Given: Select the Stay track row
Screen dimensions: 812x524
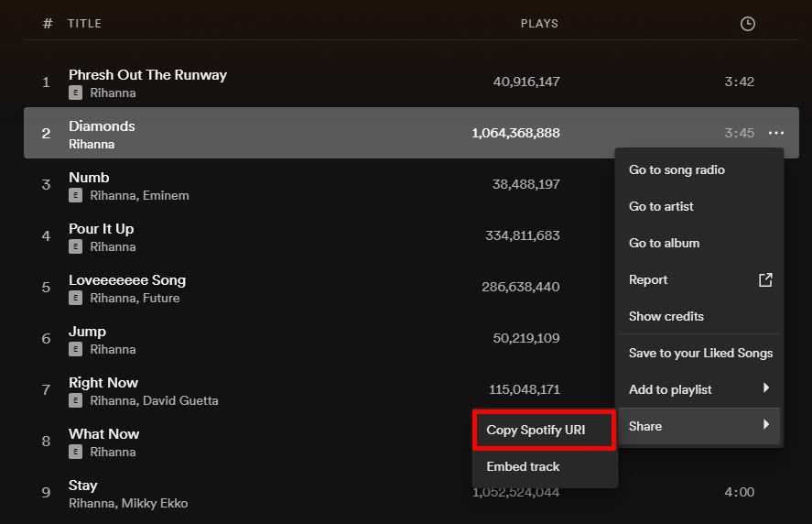Looking at the screenshot, I should click(275, 493).
